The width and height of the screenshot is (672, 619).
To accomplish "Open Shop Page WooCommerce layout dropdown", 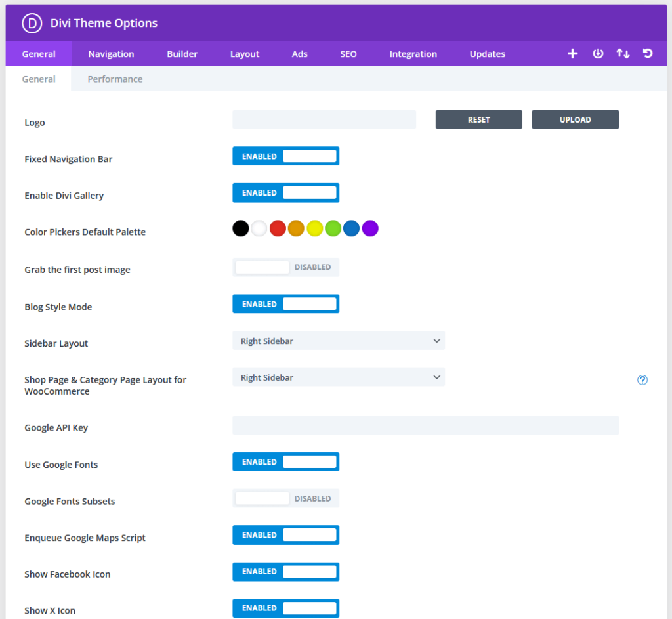I will (x=339, y=377).
